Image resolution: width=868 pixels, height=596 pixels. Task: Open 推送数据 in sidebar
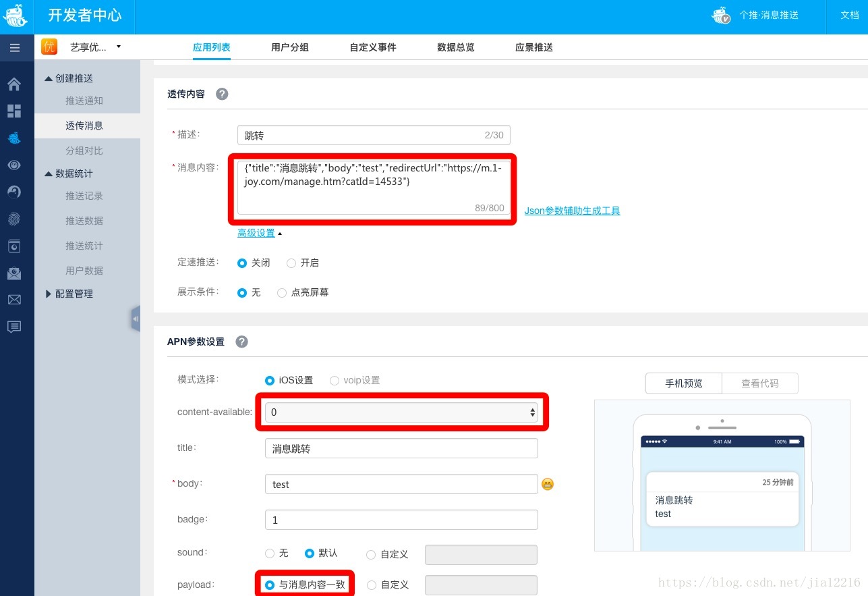point(84,221)
